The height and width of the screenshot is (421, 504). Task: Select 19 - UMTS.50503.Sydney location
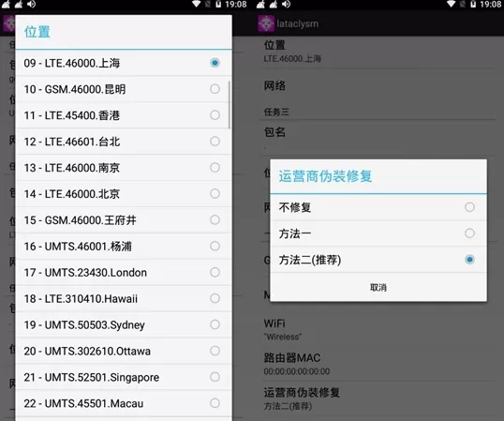click(x=124, y=324)
